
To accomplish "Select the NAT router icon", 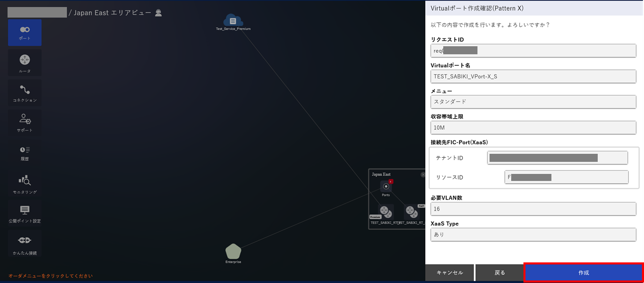I will [x=412, y=212].
